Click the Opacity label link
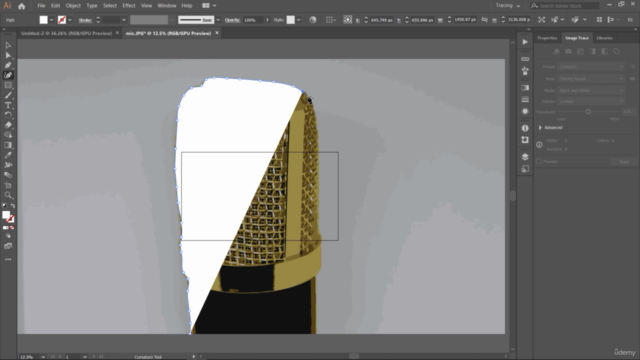This screenshot has width=640, height=360. [x=232, y=20]
